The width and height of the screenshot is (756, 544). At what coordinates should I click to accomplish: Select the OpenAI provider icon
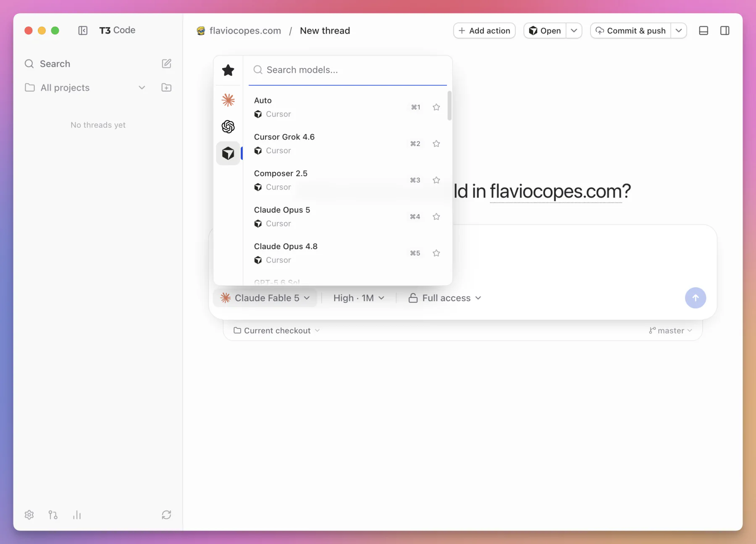228,126
